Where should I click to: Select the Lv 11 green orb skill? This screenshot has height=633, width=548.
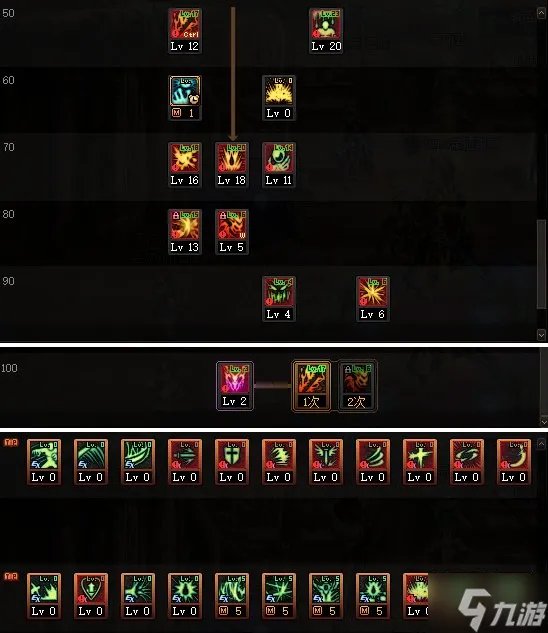[279, 165]
